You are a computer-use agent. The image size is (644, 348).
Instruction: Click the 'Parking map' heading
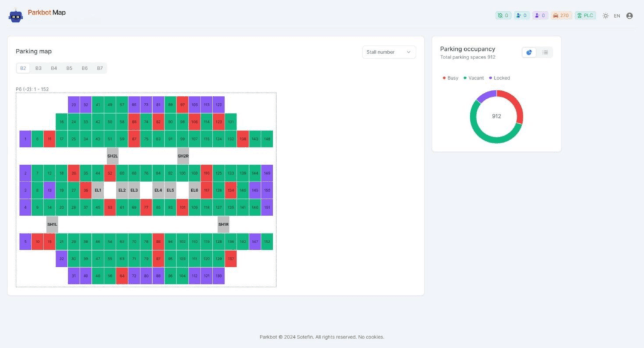click(34, 52)
